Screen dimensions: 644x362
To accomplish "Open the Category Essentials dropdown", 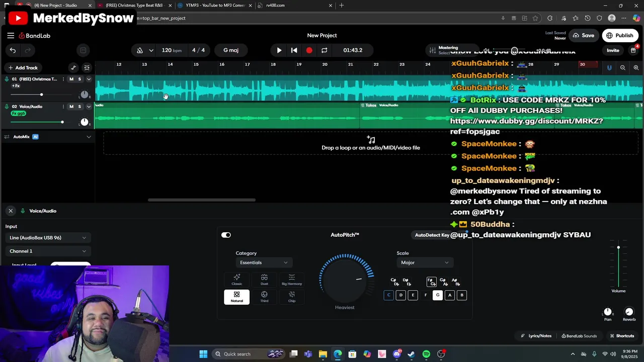I will (x=264, y=262).
